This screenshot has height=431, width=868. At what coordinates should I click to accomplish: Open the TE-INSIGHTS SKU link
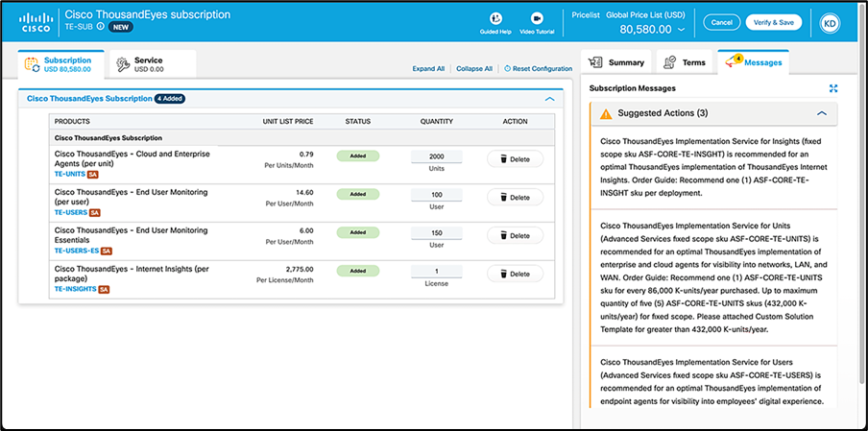75,289
